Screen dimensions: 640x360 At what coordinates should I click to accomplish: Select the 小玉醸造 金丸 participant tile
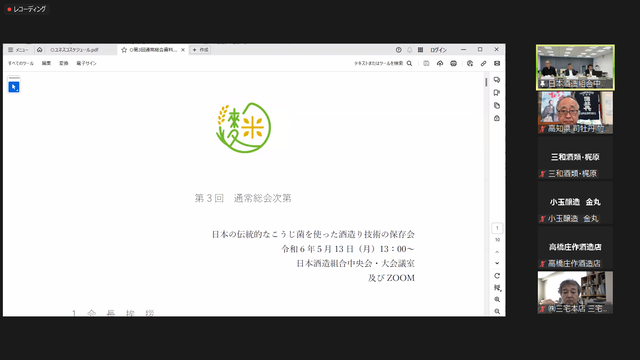point(575,202)
